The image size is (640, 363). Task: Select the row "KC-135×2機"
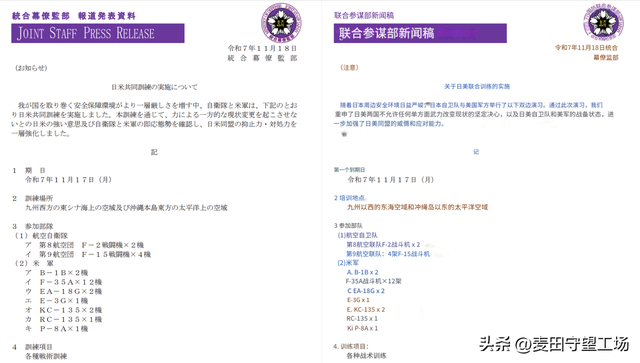(63, 310)
